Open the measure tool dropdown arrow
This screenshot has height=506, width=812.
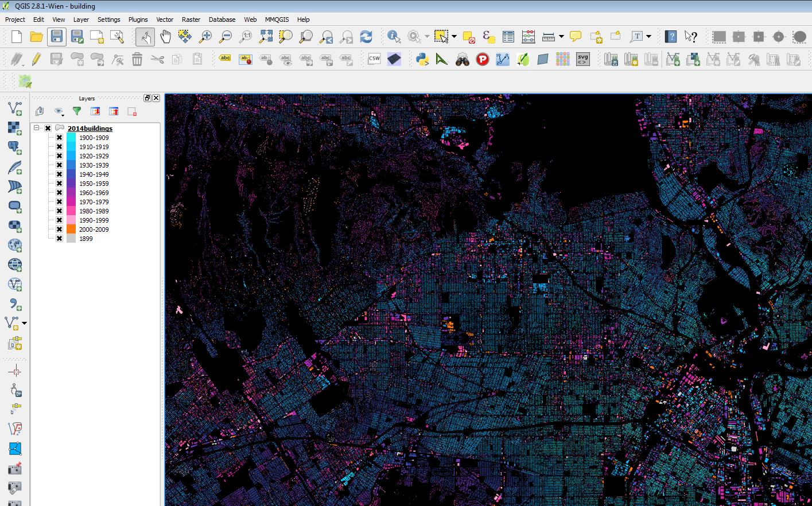click(561, 37)
